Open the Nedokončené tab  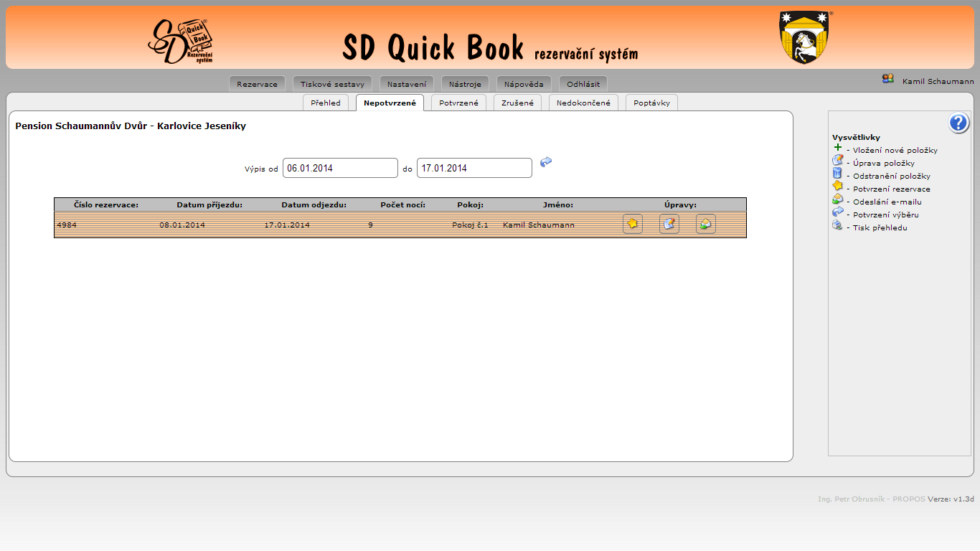(583, 103)
